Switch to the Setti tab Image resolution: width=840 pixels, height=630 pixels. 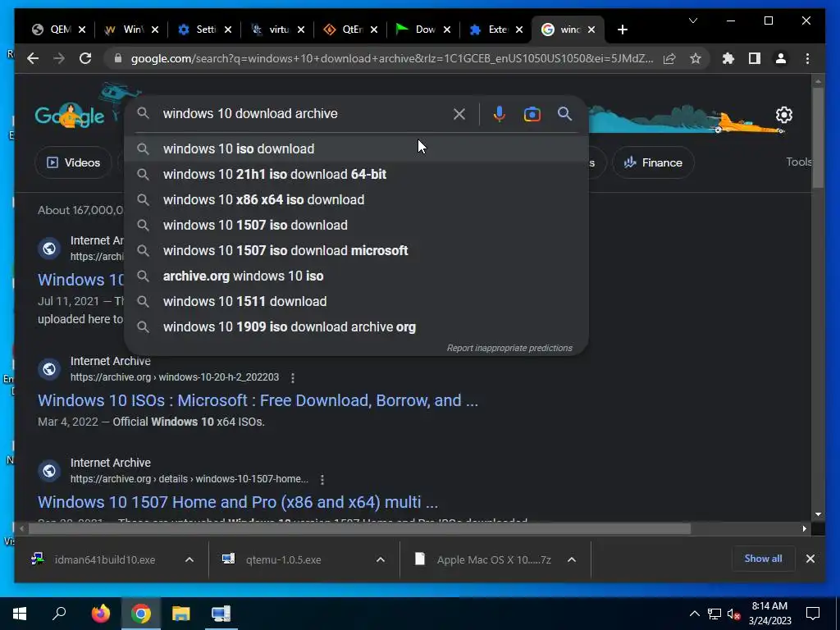point(199,30)
